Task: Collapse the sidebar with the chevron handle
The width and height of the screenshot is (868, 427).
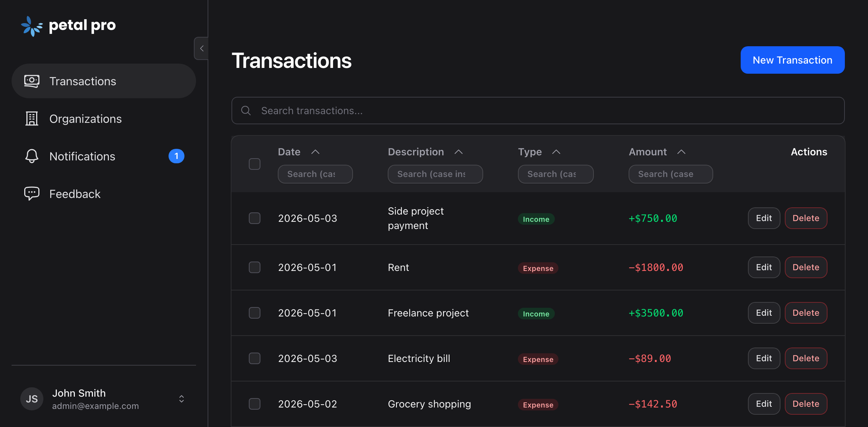Action: (x=201, y=48)
